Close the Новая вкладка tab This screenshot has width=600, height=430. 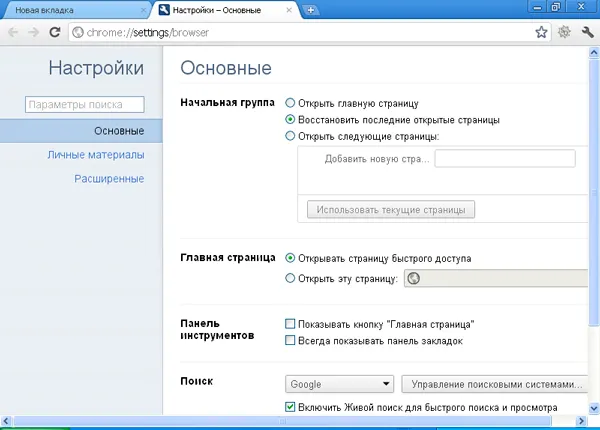click(143, 10)
